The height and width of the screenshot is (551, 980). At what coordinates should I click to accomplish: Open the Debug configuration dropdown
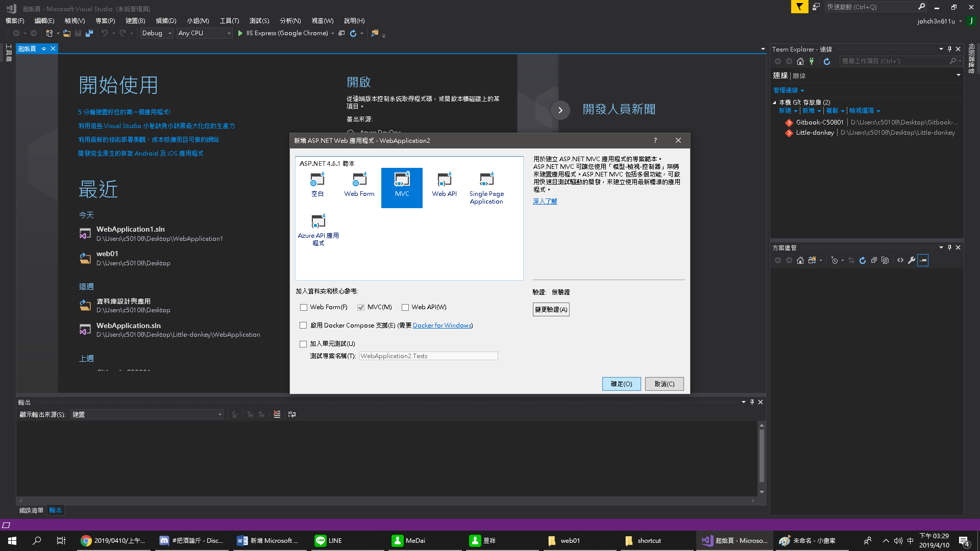click(157, 33)
